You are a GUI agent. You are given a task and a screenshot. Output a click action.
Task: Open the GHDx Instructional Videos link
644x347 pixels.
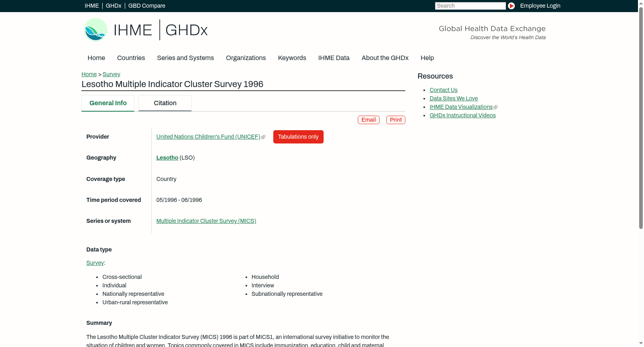pos(462,115)
